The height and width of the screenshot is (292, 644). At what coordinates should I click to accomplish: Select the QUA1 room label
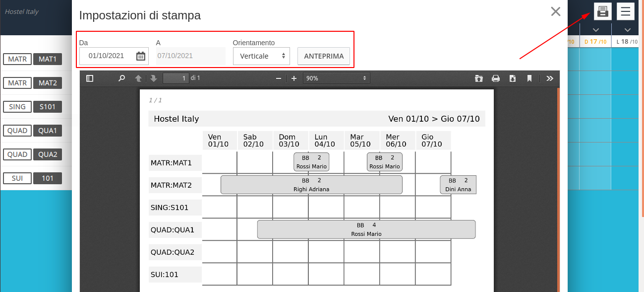(x=48, y=131)
